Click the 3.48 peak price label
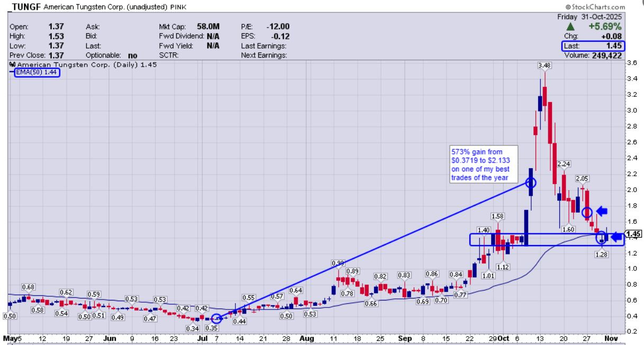This screenshot has width=644, height=345. point(543,65)
